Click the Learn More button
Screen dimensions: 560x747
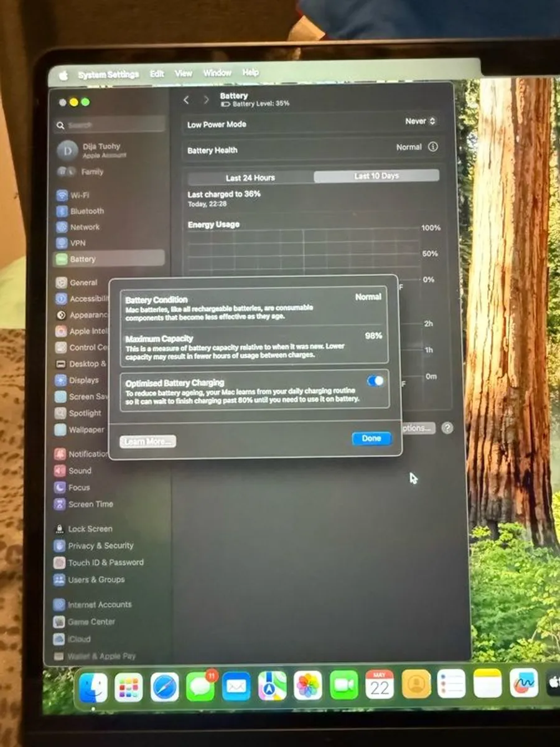pyautogui.click(x=147, y=441)
